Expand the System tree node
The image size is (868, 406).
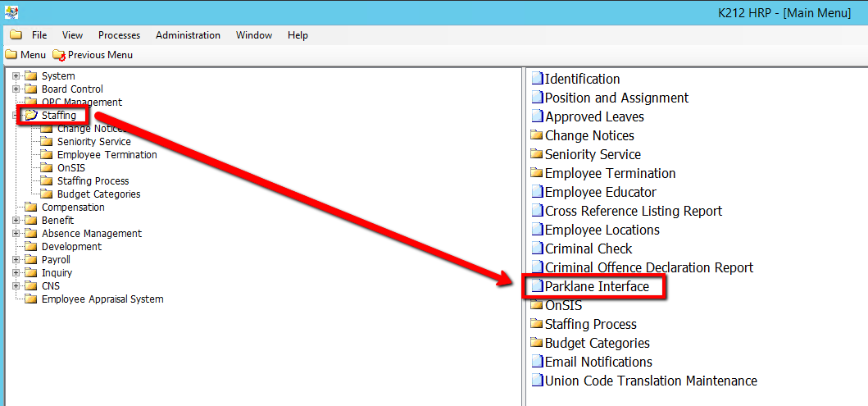click(x=16, y=76)
